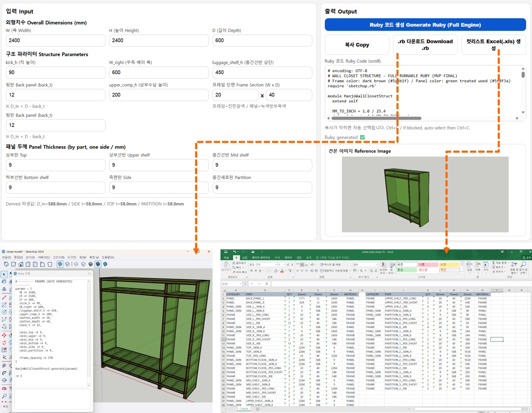This screenshot has width=532, height=413.
Task: Open the SketchUp Camera (카메라) menu
Action: (44, 257)
